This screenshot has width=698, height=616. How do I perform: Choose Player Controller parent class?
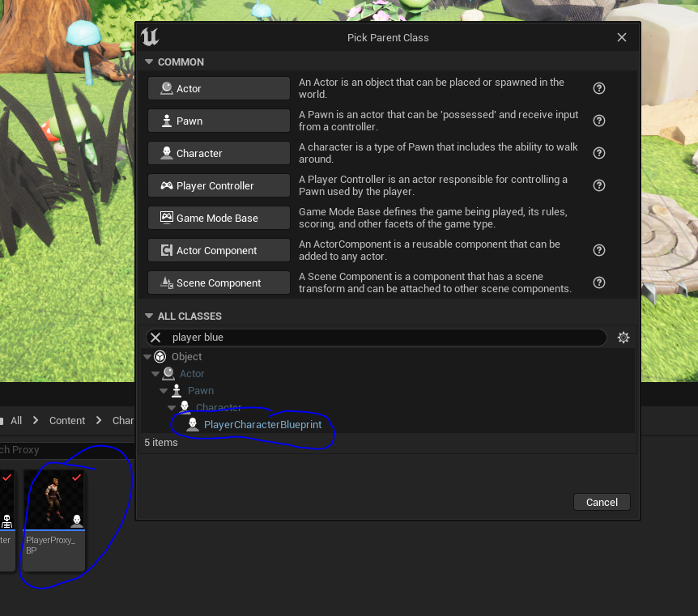219,185
